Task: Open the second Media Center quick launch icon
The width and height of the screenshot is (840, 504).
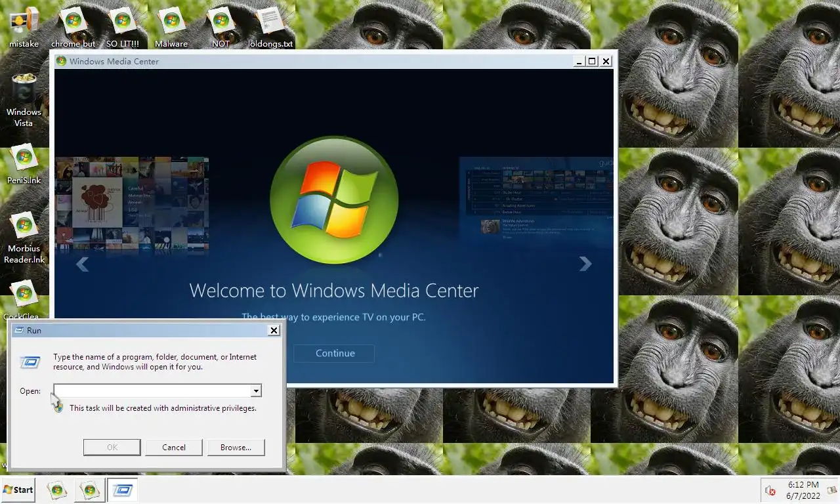Action: pos(89,490)
